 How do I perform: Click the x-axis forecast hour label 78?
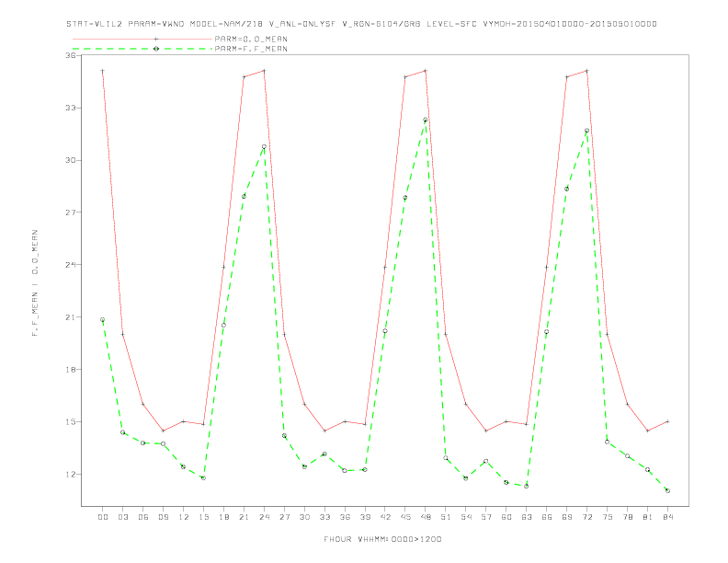[627, 517]
